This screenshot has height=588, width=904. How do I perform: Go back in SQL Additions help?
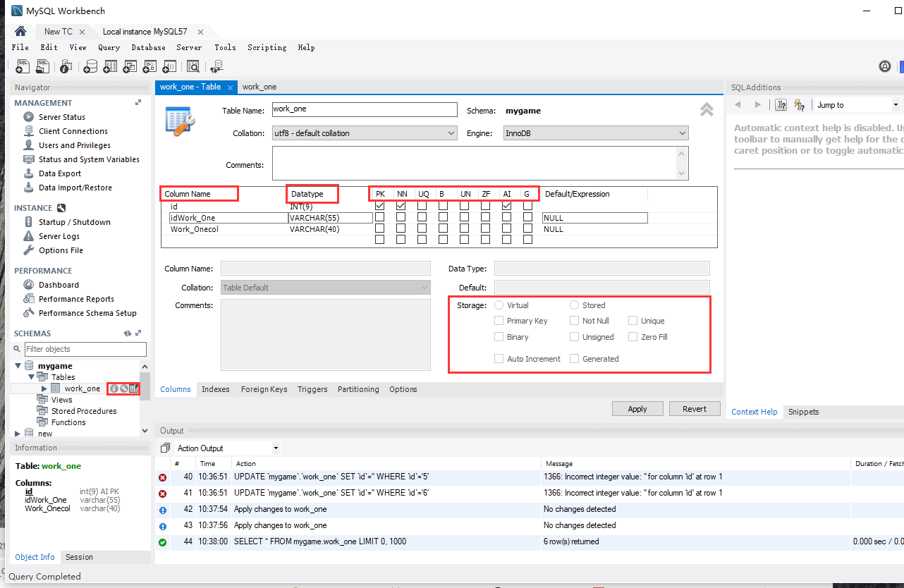coord(738,105)
